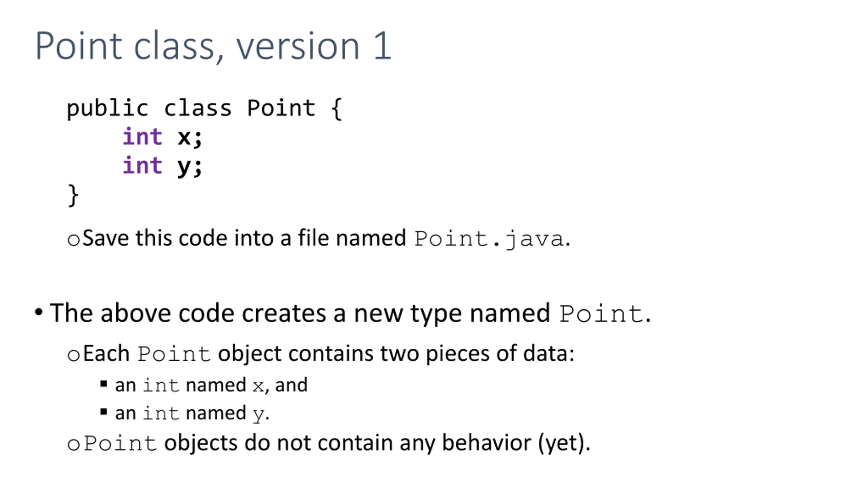Click the hollow bullet before 'Save this code'

[x=74, y=240]
